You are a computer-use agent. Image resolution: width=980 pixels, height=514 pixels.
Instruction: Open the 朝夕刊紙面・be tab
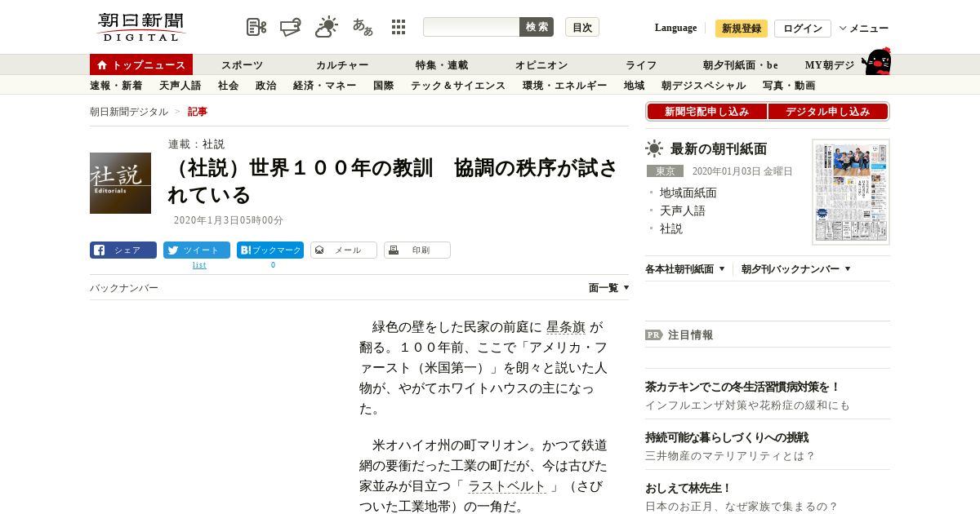pos(741,65)
